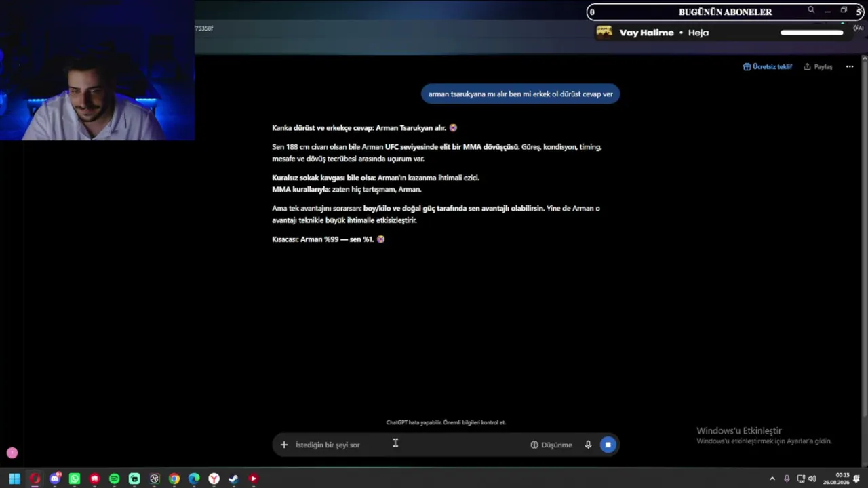Screen dimensions: 868x488
Task: Click the 'Kanka dürüst ve erkekçe cevap' line
Action: (365, 128)
